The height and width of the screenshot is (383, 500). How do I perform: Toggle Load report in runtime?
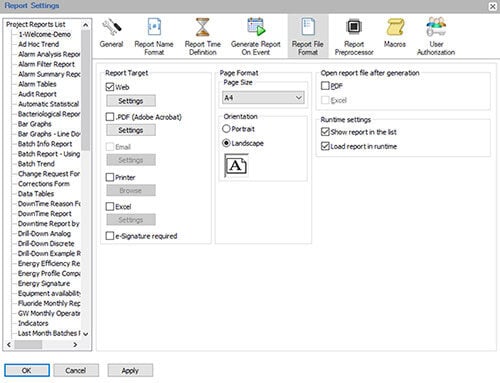[x=325, y=146]
